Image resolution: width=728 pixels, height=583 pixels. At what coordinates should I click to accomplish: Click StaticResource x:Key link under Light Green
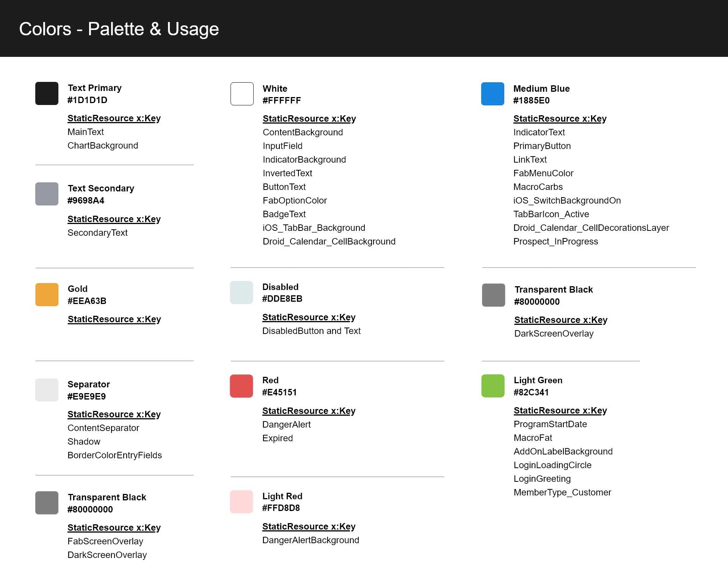pyautogui.click(x=560, y=411)
